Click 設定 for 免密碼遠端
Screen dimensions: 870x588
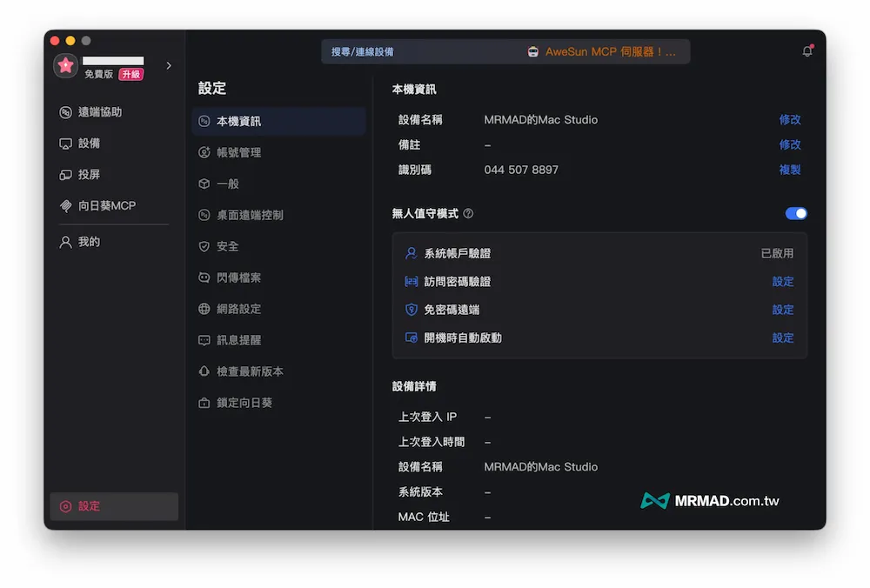pos(782,310)
